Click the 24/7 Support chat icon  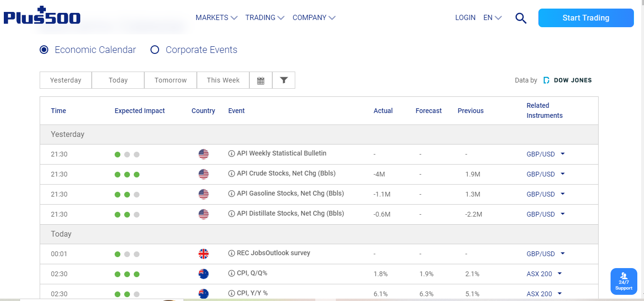(624, 281)
